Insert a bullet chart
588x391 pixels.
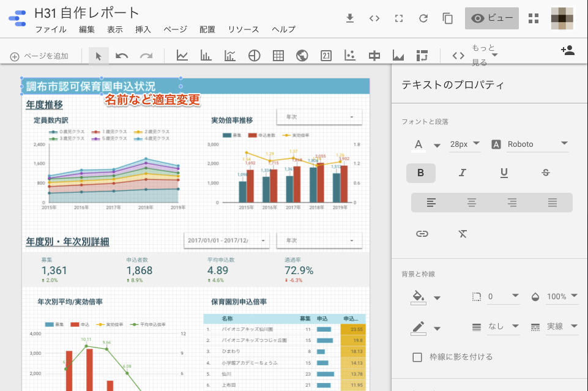point(374,56)
